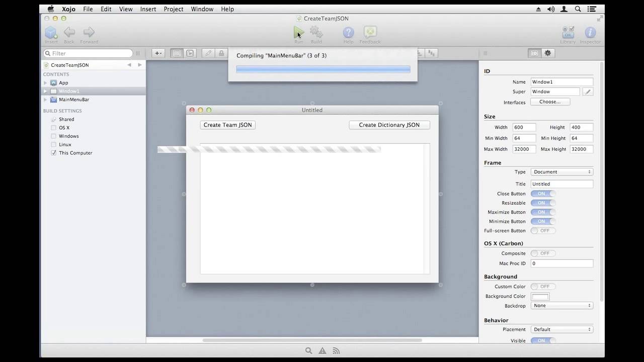Open the add (+) dropdown in editor toolbar
Image resolution: width=644 pixels, height=362 pixels.
point(158,53)
